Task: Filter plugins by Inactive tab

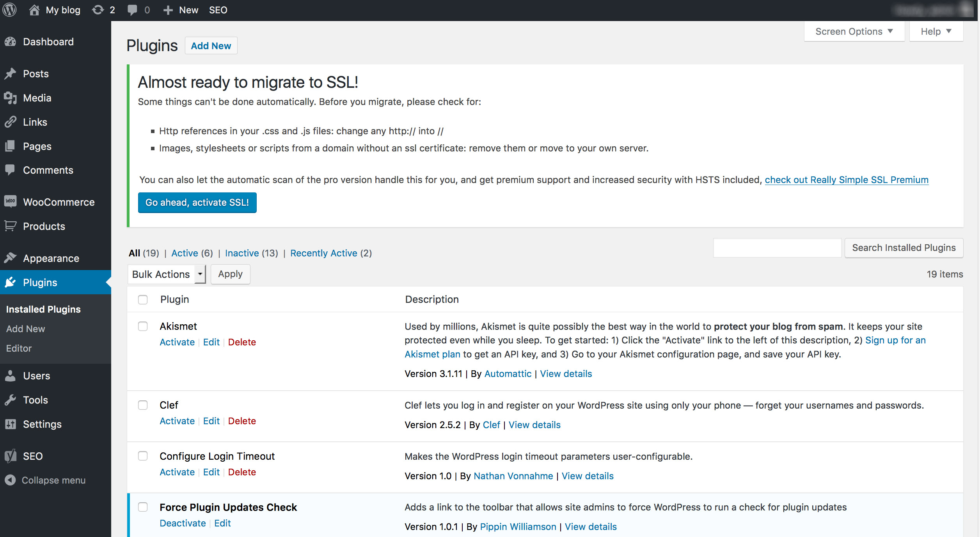Action: pyautogui.click(x=242, y=253)
